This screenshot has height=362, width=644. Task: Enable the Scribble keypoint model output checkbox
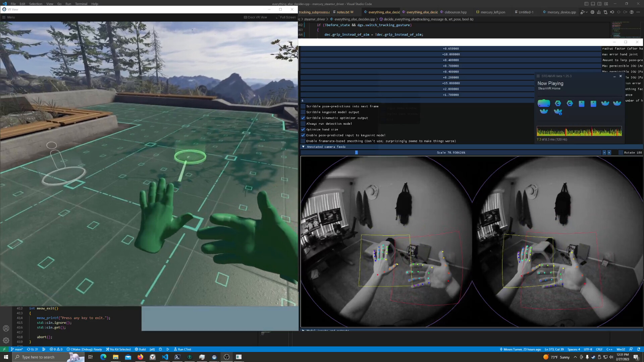pyautogui.click(x=303, y=112)
